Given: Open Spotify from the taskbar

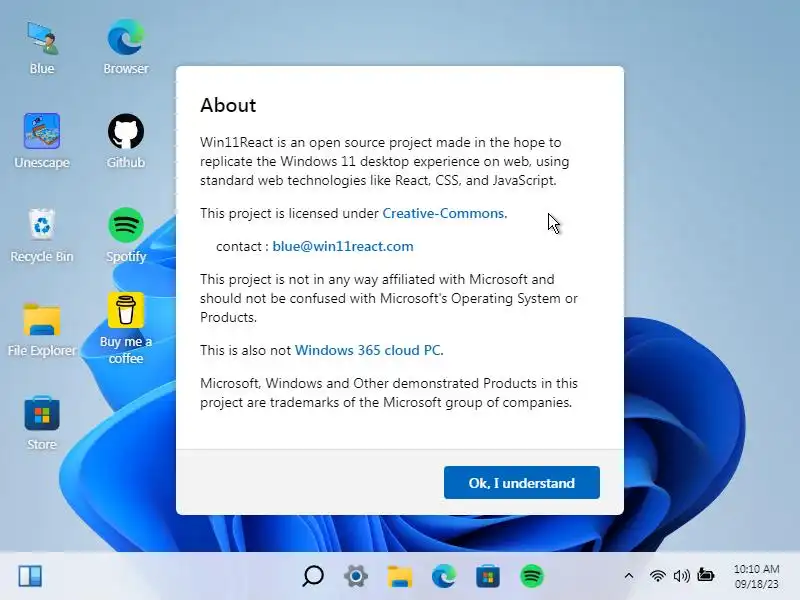Looking at the screenshot, I should 532,577.
